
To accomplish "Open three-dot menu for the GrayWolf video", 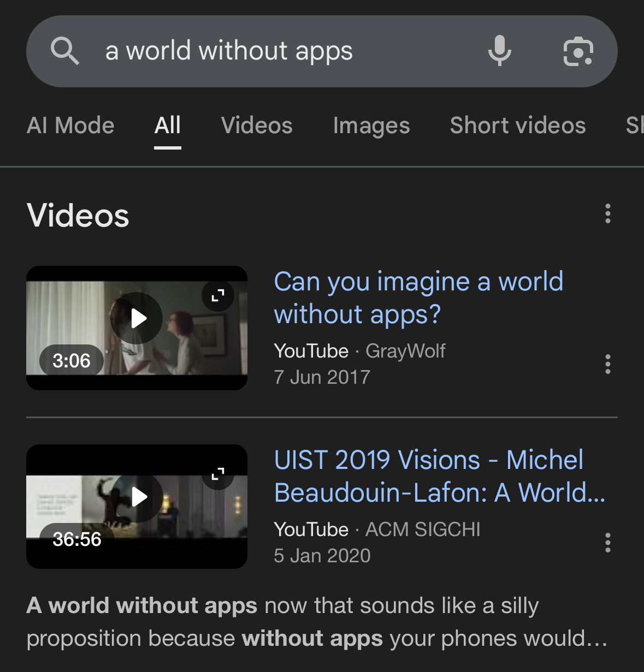I will [x=607, y=364].
